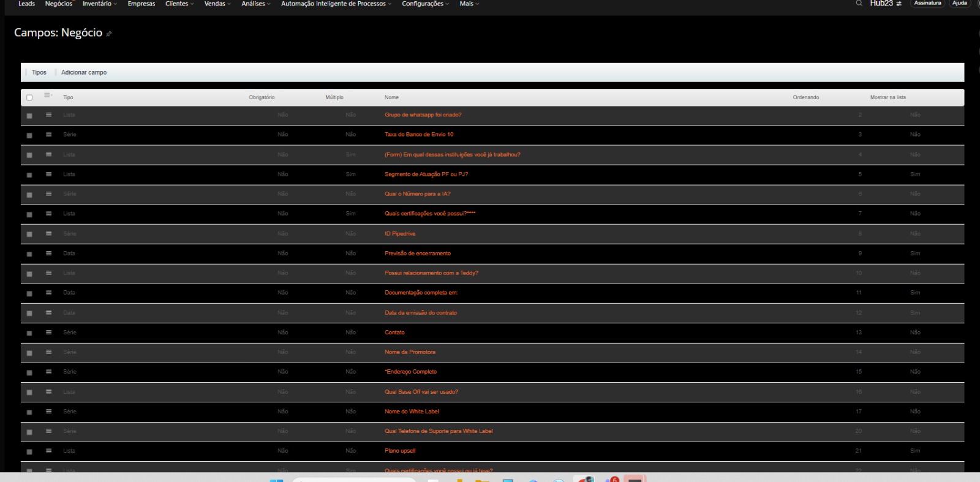Screen dimensions: 980x482
Task: Click hamburger icon on 'Plano upsell' row
Action: (x=48, y=451)
